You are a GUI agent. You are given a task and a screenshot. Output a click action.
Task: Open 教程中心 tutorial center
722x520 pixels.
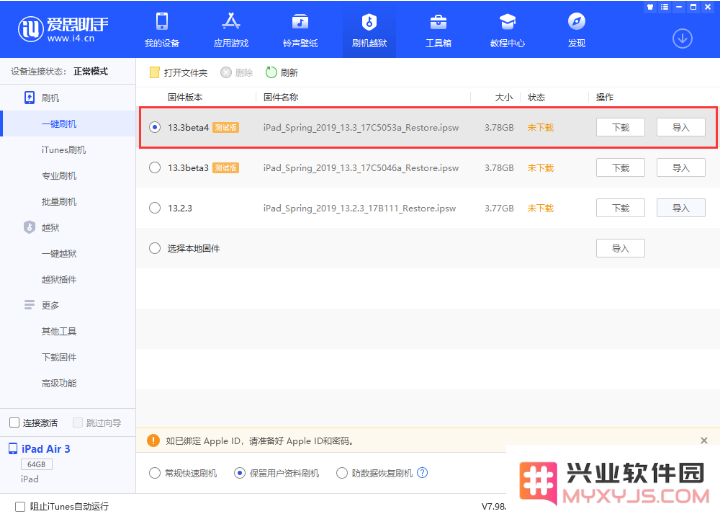coord(507,29)
